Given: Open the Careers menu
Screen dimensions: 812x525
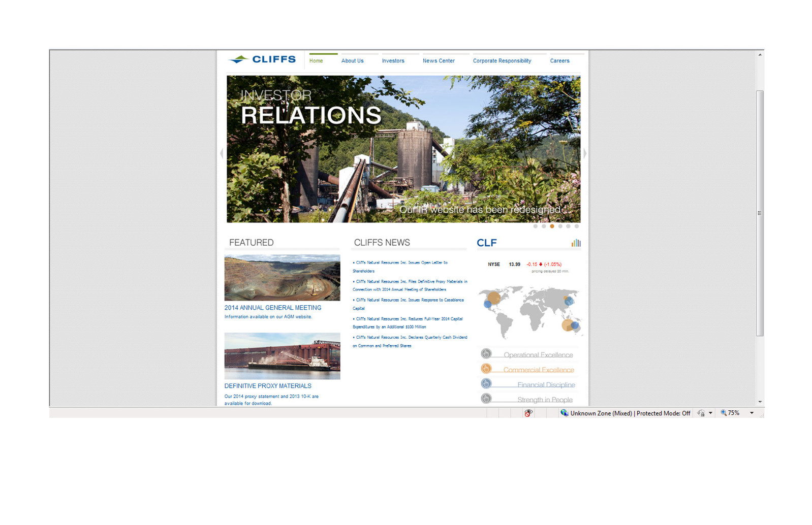Looking at the screenshot, I should (x=559, y=61).
